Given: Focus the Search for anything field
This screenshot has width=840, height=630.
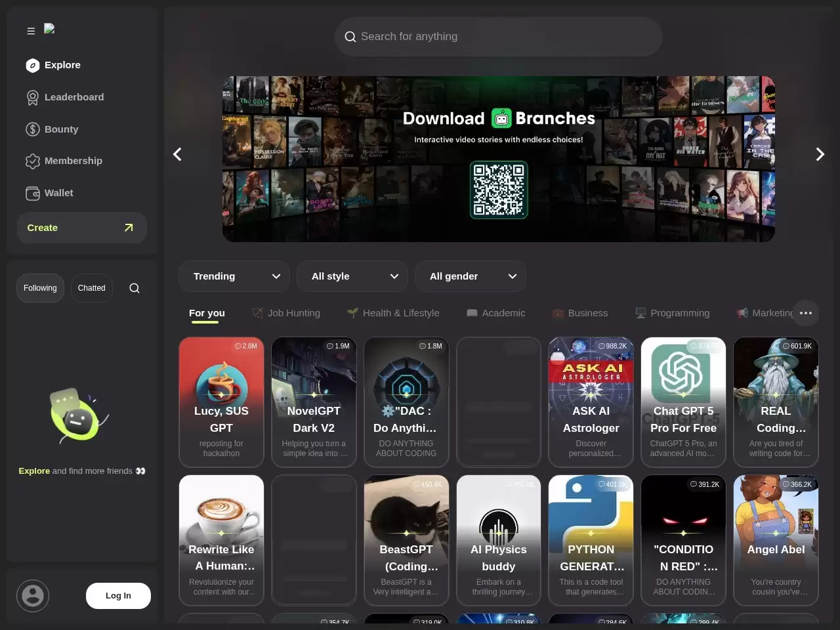Looking at the screenshot, I should click(499, 37).
